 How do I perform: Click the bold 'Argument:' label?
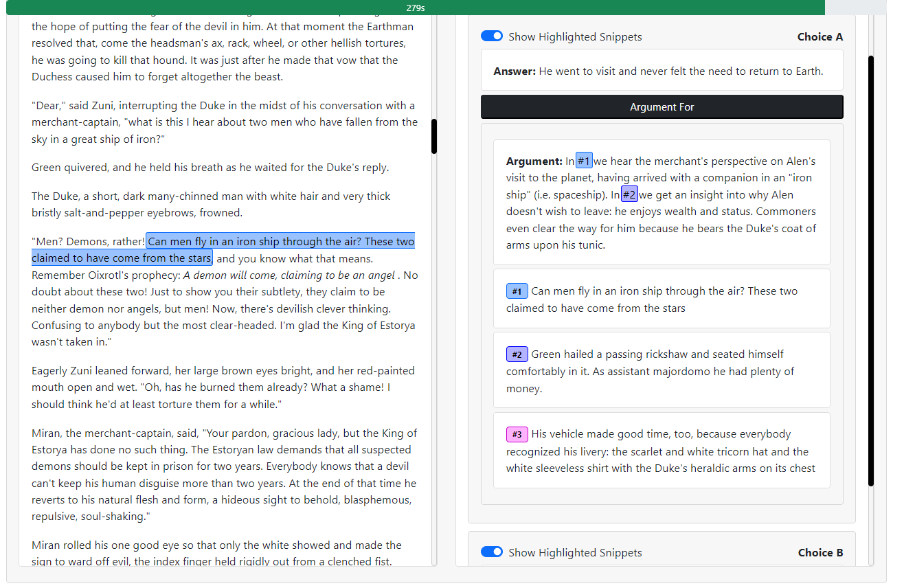pos(534,161)
